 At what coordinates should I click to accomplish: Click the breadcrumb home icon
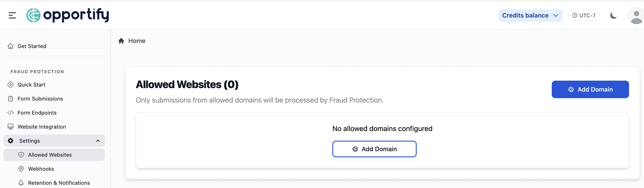click(121, 41)
